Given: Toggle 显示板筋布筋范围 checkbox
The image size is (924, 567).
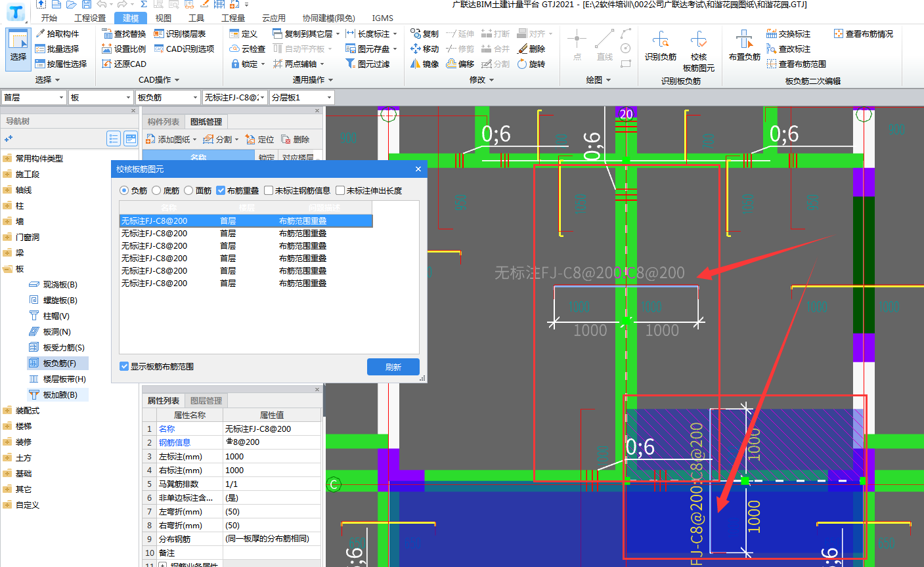Looking at the screenshot, I should [x=124, y=366].
